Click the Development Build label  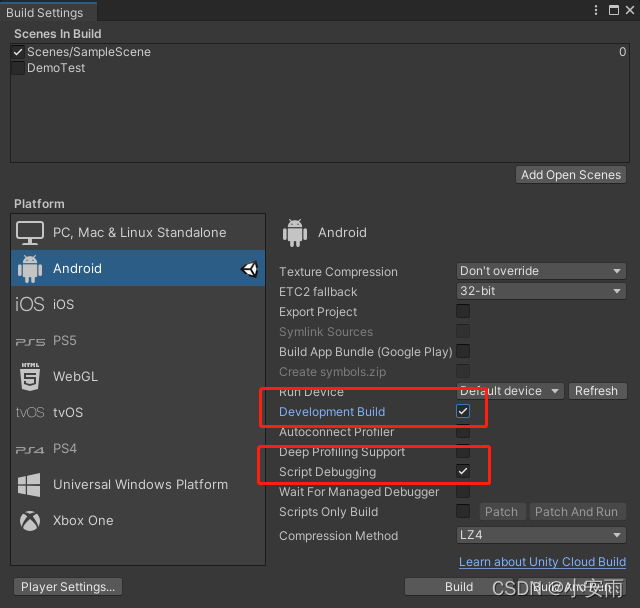[x=332, y=412]
